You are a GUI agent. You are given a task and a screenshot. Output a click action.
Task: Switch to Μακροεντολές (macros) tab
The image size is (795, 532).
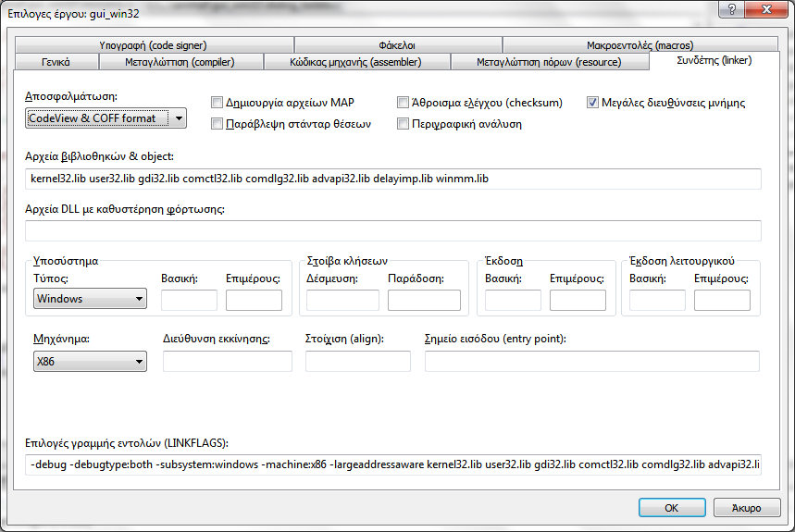tap(640, 45)
